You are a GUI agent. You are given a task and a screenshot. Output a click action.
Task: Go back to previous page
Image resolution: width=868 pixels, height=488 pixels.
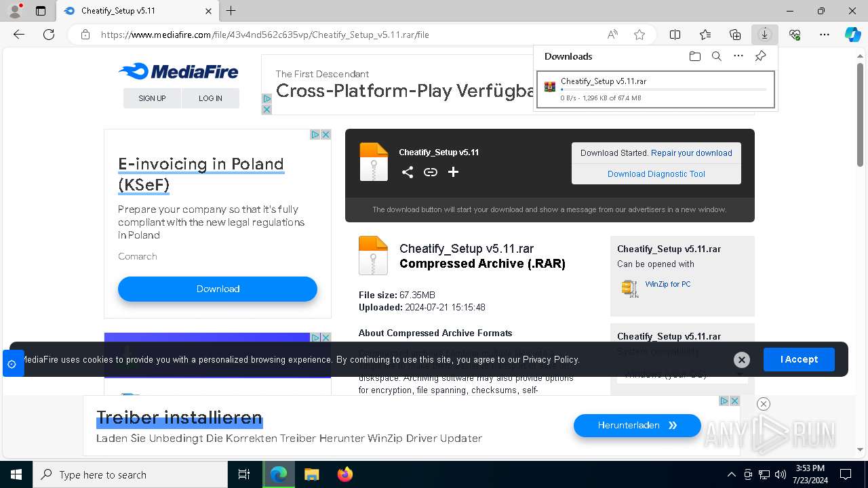[x=19, y=35]
